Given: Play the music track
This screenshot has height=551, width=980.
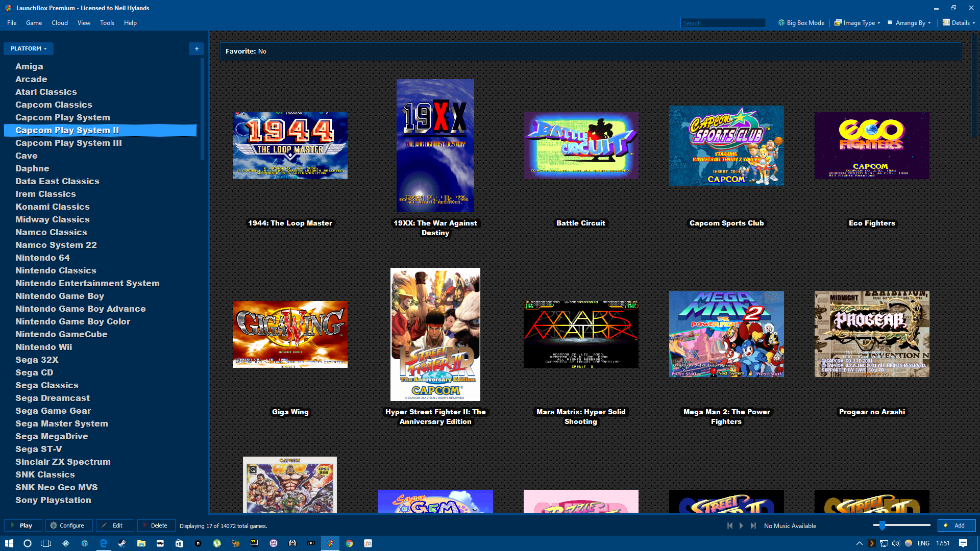Looking at the screenshot, I should [741, 525].
